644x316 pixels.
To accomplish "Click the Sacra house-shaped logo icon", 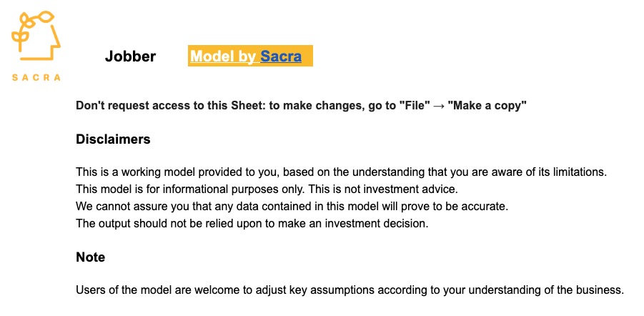I will click(x=36, y=36).
